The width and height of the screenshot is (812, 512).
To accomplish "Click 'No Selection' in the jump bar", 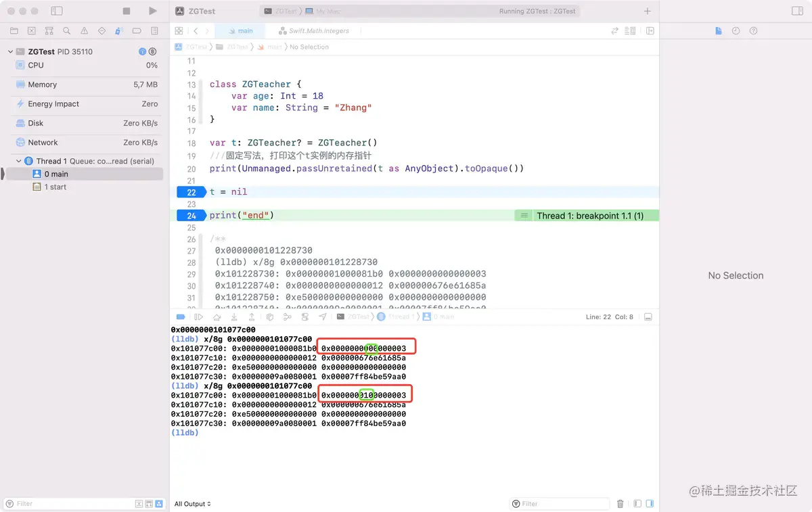I will tap(309, 47).
